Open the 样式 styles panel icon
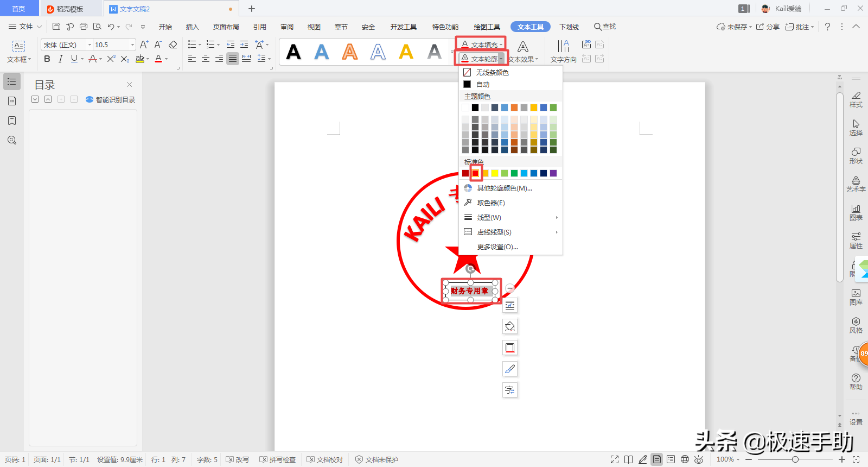 (856, 99)
